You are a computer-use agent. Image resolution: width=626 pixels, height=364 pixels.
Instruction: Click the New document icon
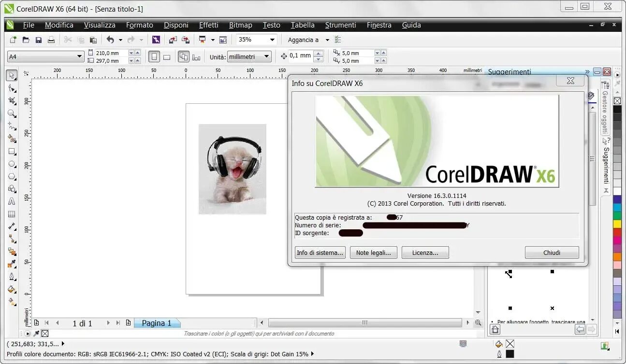tap(13, 40)
